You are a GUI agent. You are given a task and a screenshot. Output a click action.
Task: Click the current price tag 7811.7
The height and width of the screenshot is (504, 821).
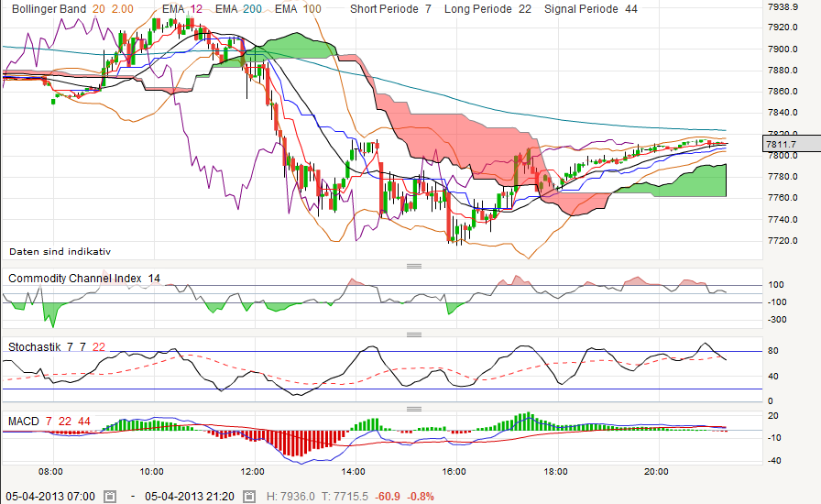tap(792, 144)
